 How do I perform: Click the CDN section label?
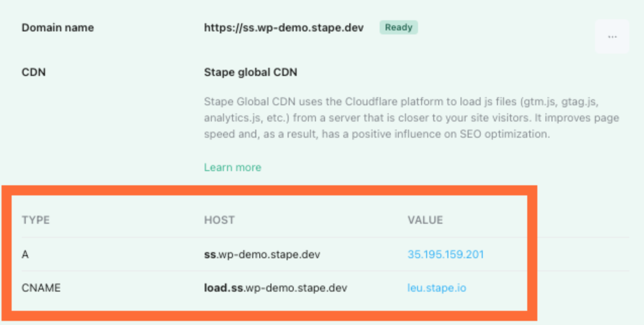(x=34, y=72)
